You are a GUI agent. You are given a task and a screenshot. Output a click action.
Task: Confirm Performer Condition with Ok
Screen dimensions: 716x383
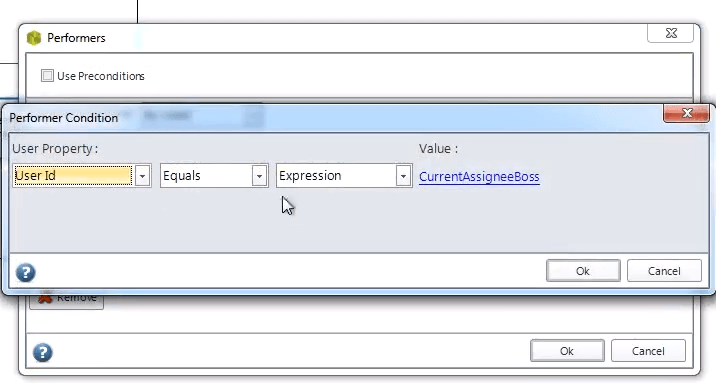point(583,271)
